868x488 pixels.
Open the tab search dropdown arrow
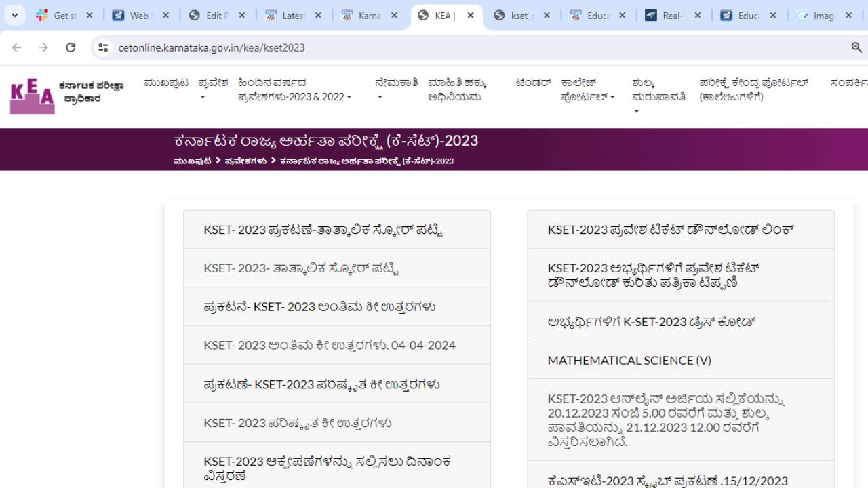[14, 15]
